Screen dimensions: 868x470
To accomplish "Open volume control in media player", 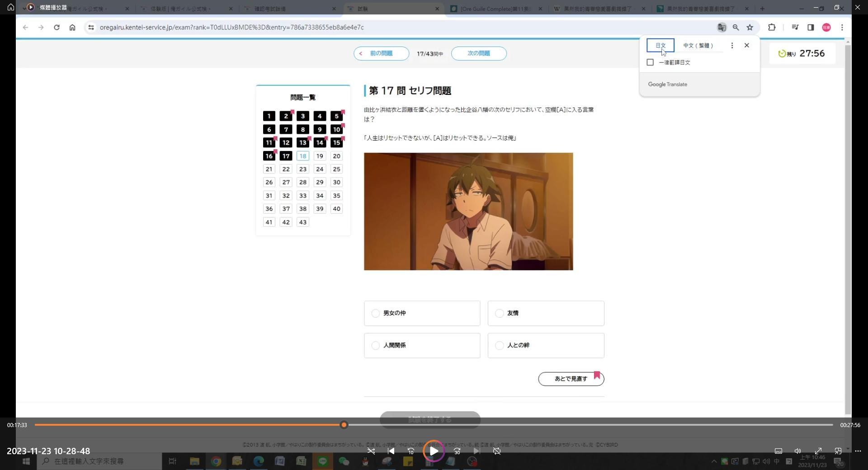I will pyautogui.click(x=798, y=451).
